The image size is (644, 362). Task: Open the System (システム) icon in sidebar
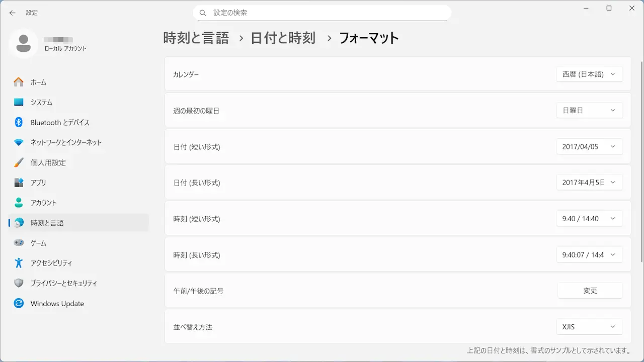pyautogui.click(x=19, y=102)
